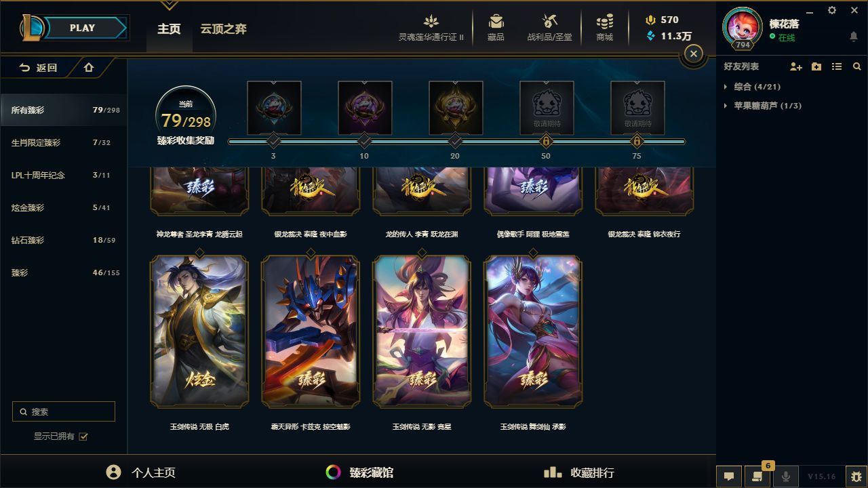Open the 玉剑传说 无极 白虎 skin card

point(199,331)
